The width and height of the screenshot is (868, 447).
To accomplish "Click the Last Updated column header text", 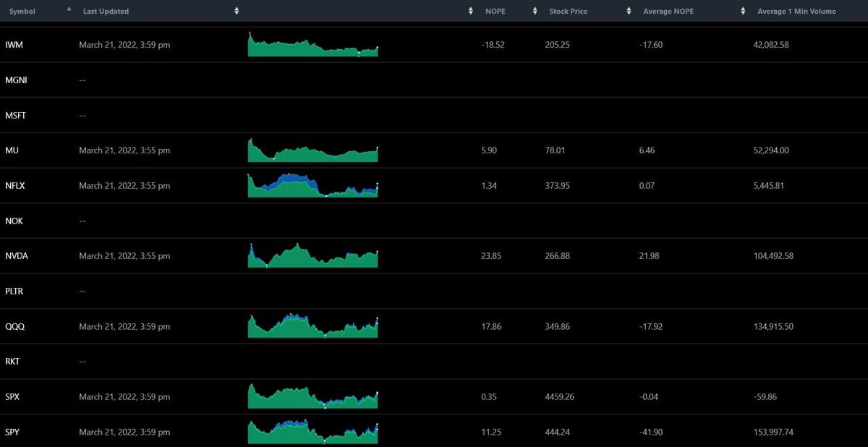I will point(106,12).
